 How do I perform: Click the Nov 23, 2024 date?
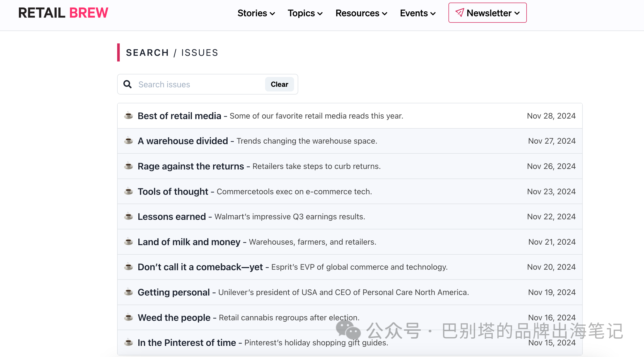click(551, 191)
